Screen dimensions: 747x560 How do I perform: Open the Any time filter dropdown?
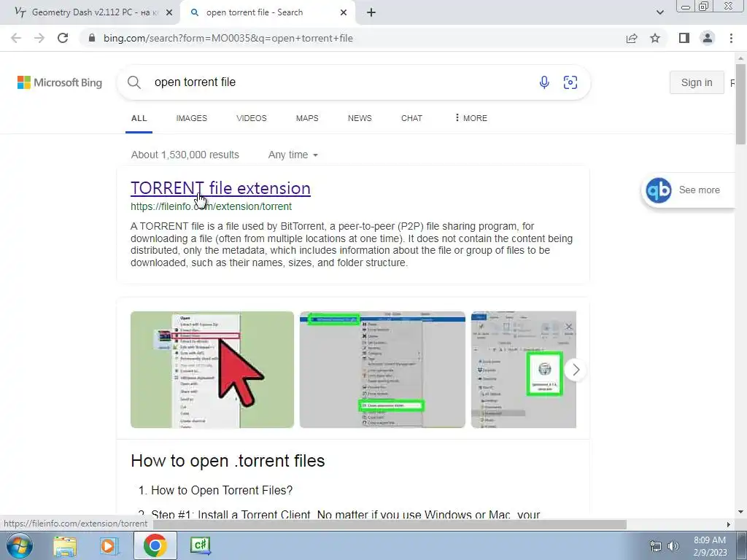(x=293, y=155)
